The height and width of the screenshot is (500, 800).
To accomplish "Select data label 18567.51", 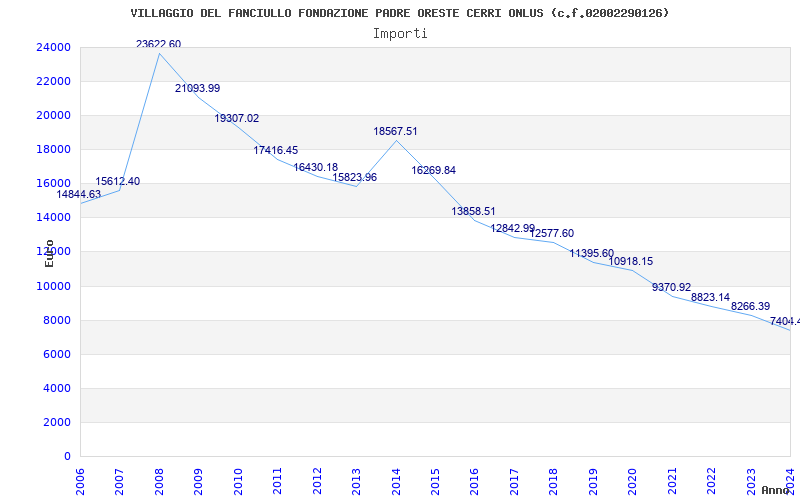I will (x=395, y=132).
